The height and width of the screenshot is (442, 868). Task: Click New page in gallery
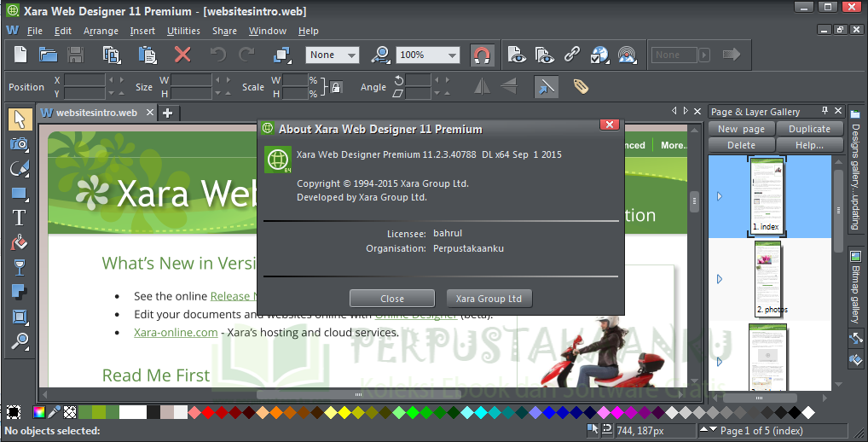(741, 129)
